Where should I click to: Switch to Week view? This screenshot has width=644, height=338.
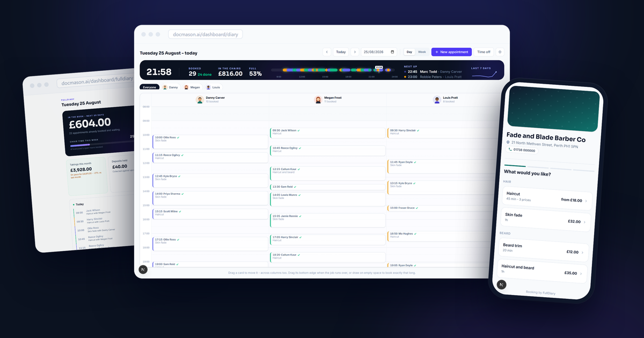(x=422, y=52)
